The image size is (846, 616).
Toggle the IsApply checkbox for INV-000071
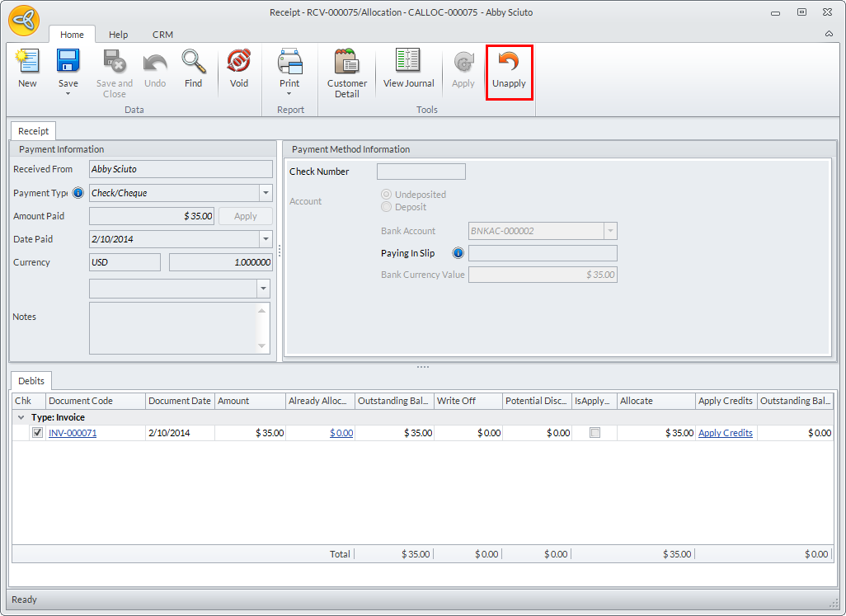pyautogui.click(x=595, y=433)
